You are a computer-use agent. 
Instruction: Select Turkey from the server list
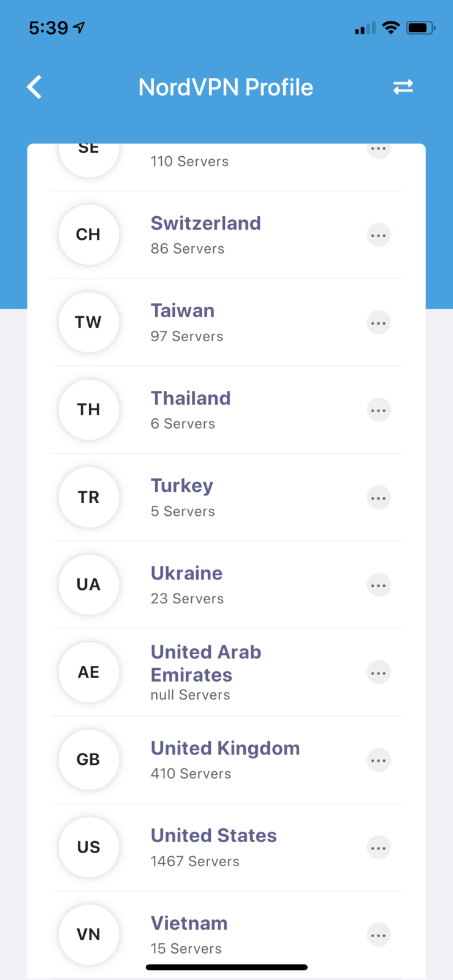pyautogui.click(x=182, y=486)
